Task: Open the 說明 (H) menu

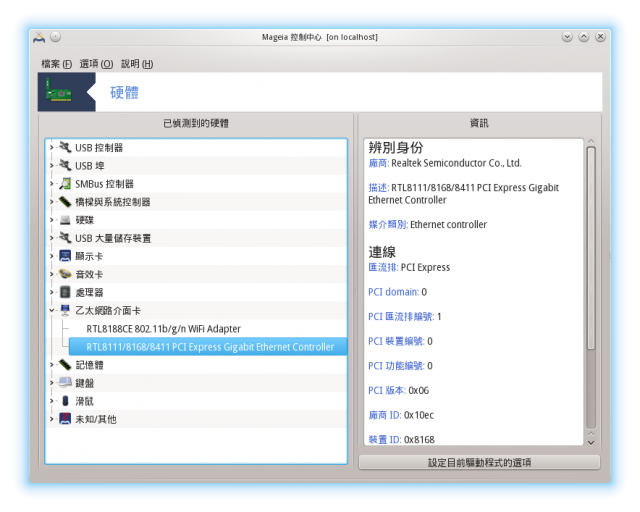Action: [137, 64]
